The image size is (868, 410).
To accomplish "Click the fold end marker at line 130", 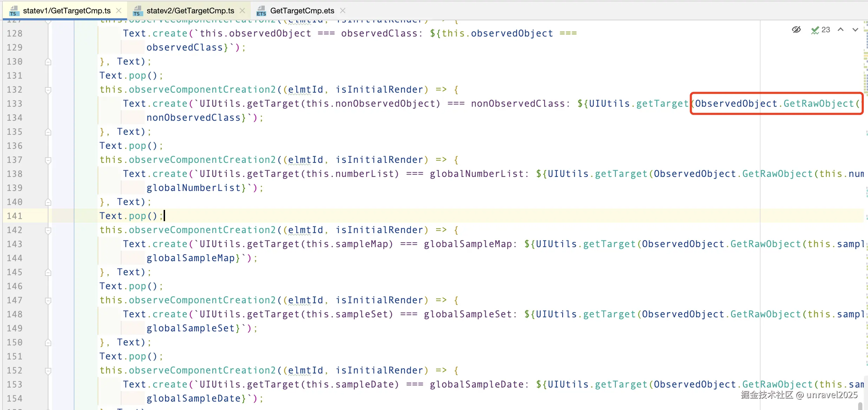I will (48, 62).
